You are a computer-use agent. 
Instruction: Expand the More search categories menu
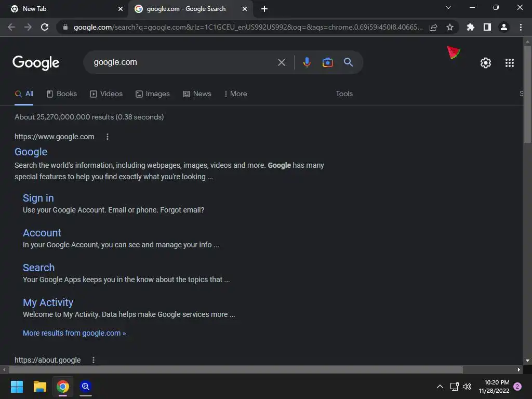(235, 94)
